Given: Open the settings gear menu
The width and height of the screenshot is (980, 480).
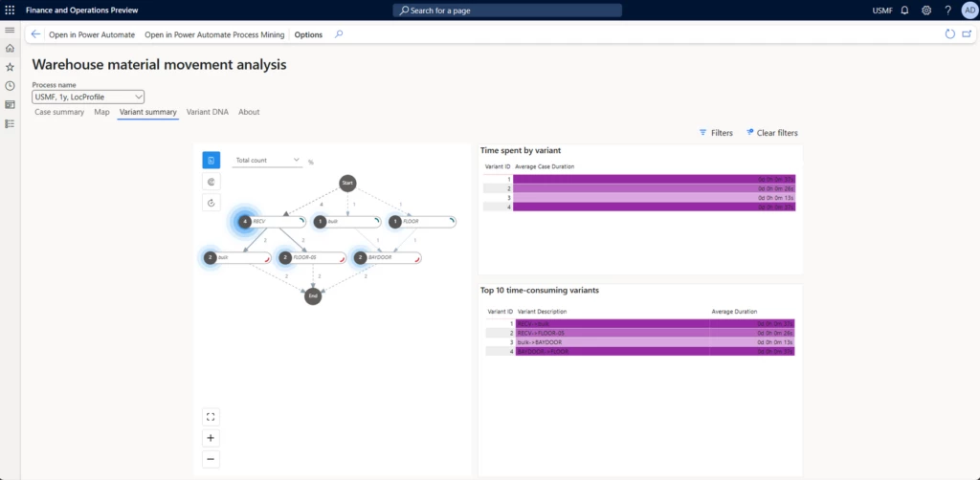Looking at the screenshot, I should (926, 10).
